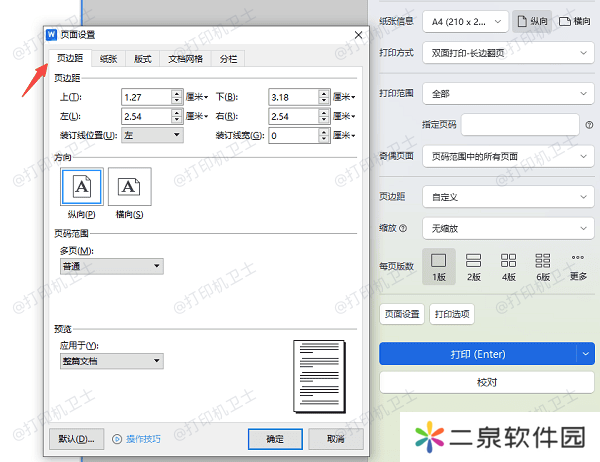This screenshot has height=462, width=600.
Task: Change unit dropdown beside 下 margin
Action: point(344,97)
